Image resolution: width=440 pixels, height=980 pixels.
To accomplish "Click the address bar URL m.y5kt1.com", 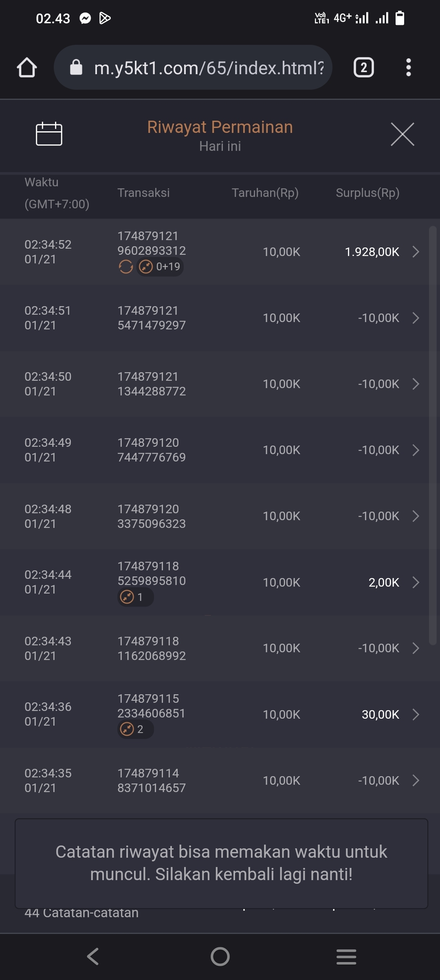I will (208, 68).
